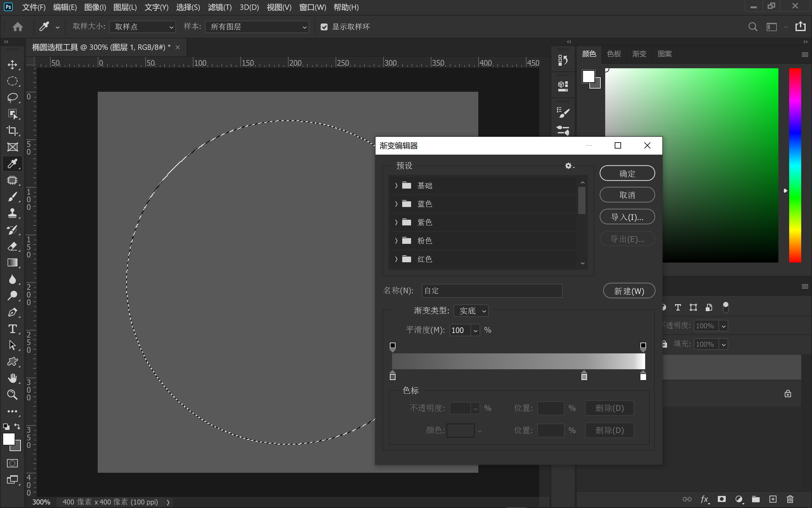This screenshot has height=508, width=812.
Task: Click 取消 in the gradient editor
Action: point(627,195)
